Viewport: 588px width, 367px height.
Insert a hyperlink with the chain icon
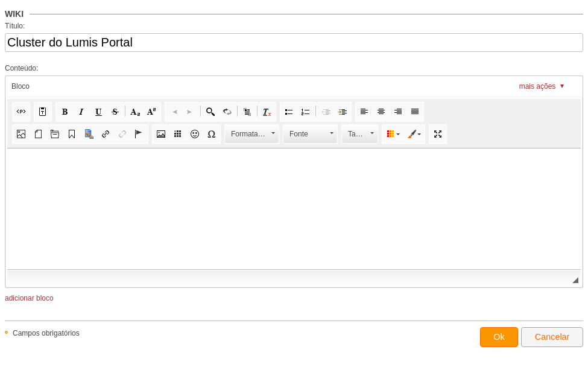(106, 134)
